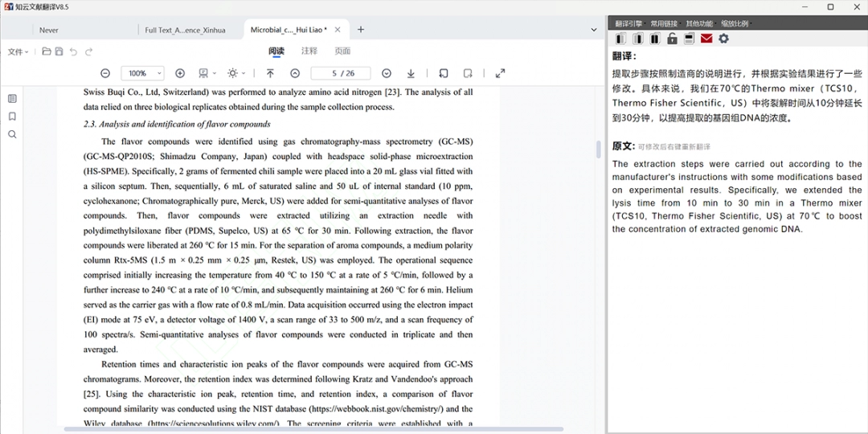Screen dimensions: 868x434
Task: Open the outline panel in left sidebar
Action: click(x=12, y=99)
